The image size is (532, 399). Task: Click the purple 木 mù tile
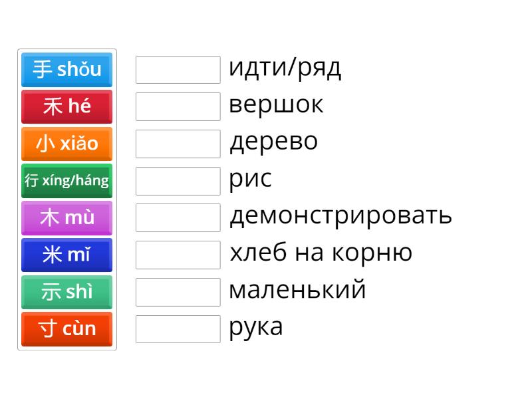pyautogui.click(x=66, y=217)
